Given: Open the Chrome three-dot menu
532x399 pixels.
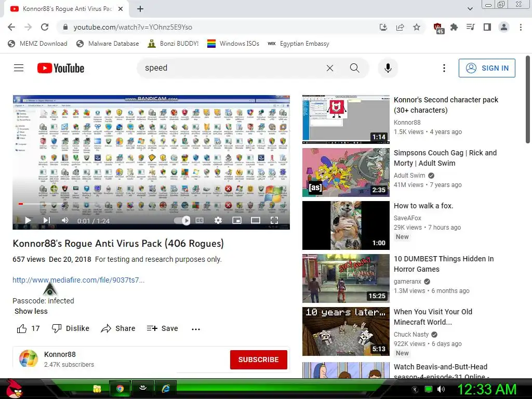Looking at the screenshot, I should 521,27.
